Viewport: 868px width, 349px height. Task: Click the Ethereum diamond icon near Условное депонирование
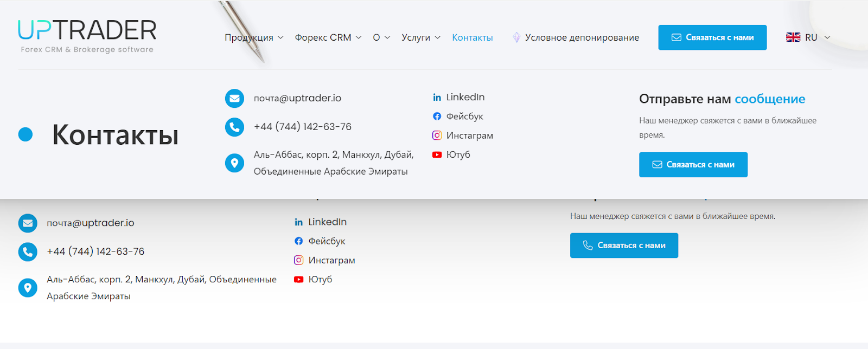(516, 37)
